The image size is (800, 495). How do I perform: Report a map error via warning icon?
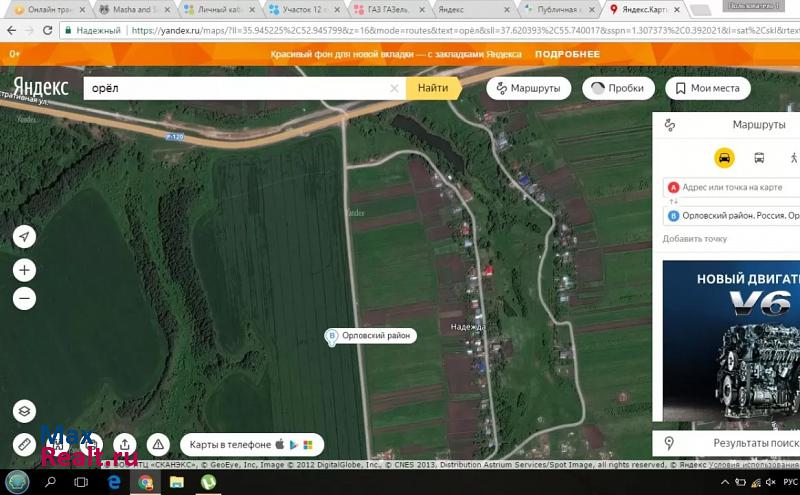(x=157, y=444)
